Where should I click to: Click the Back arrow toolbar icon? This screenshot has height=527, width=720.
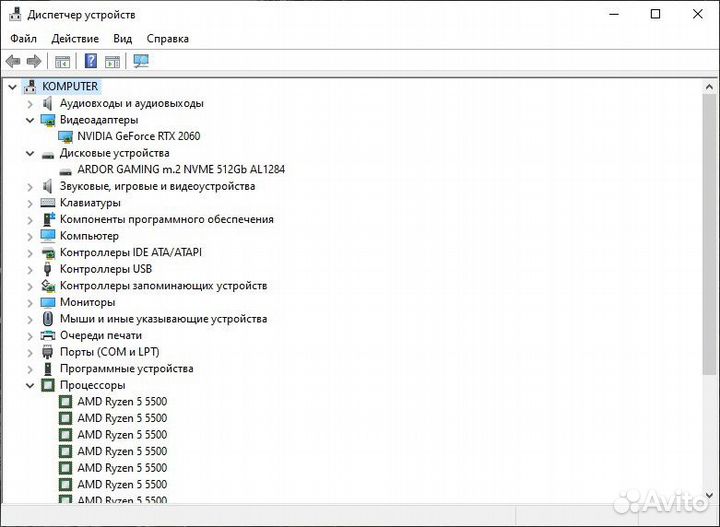[x=13, y=61]
